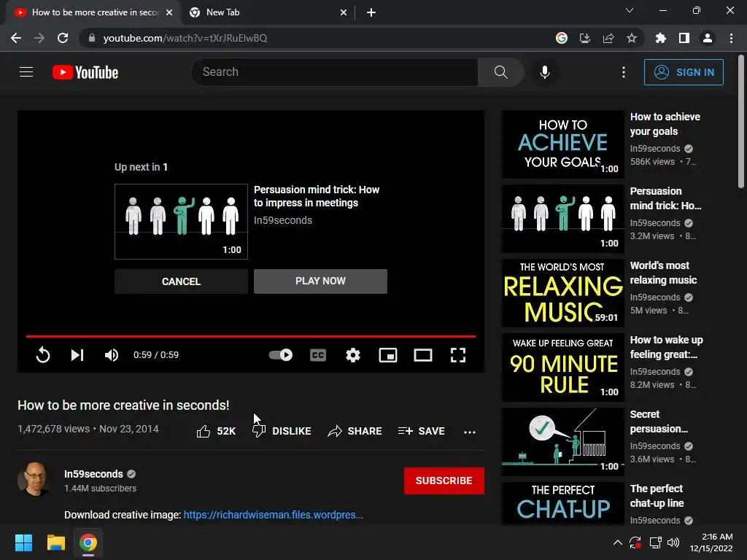Go to the YouTube home logo
Image resolution: width=747 pixels, height=560 pixels.
85,72
